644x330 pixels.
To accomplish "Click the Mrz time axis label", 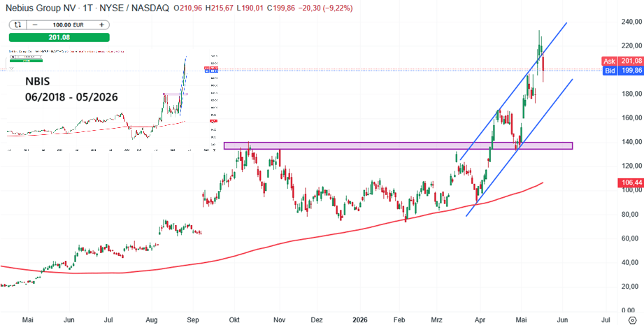I will (436, 320).
